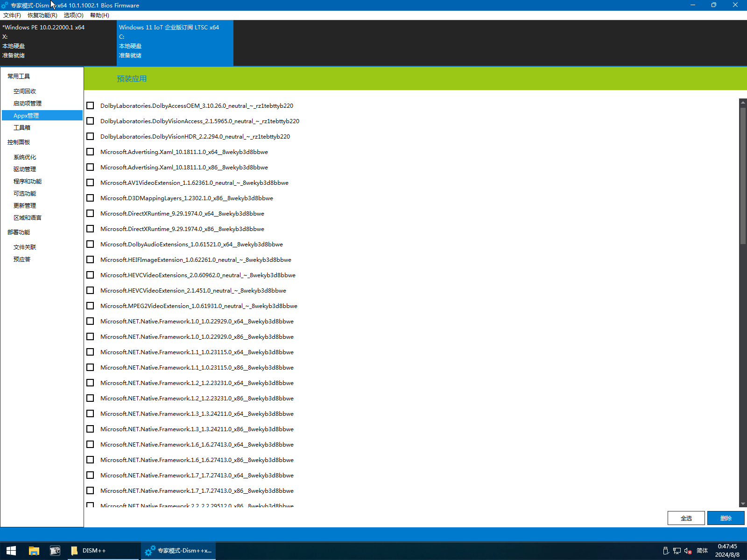Select Appx管理 in the sidebar
This screenshot has height=560, width=747.
(42, 115)
